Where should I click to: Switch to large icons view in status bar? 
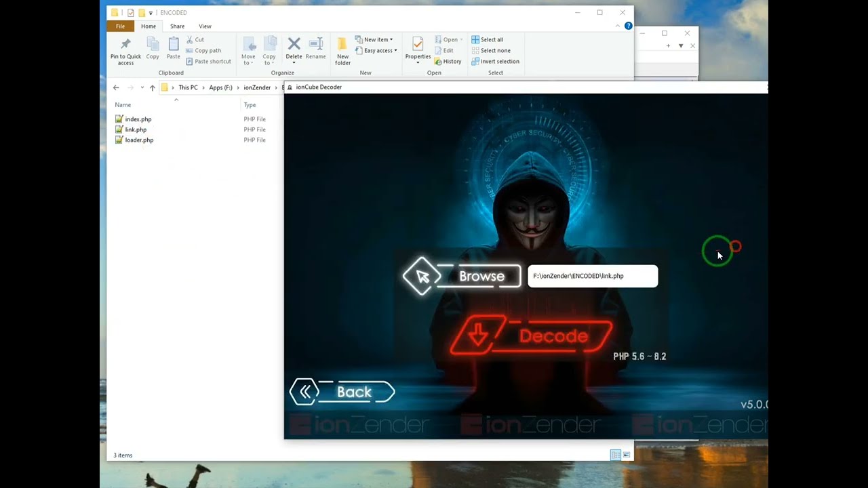626,455
